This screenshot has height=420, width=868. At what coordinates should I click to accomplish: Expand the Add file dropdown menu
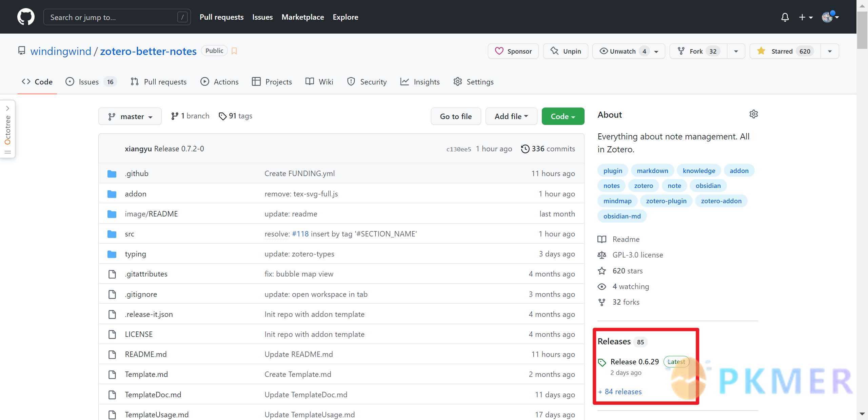pos(510,116)
